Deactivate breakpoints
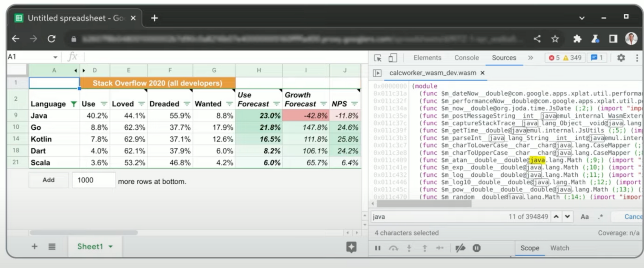The image size is (644, 268). tap(460, 248)
